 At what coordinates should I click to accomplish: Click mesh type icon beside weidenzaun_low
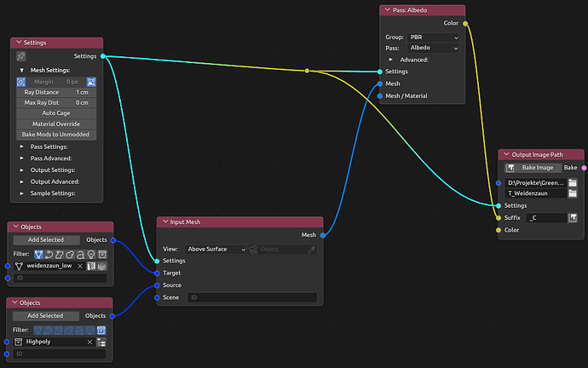coord(19,266)
